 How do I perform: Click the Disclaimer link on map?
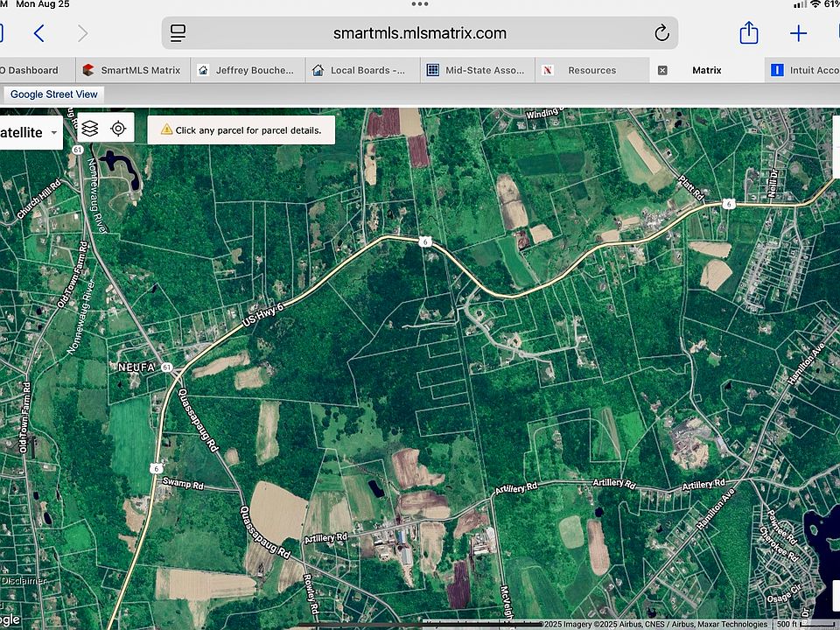(x=23, y=581)
